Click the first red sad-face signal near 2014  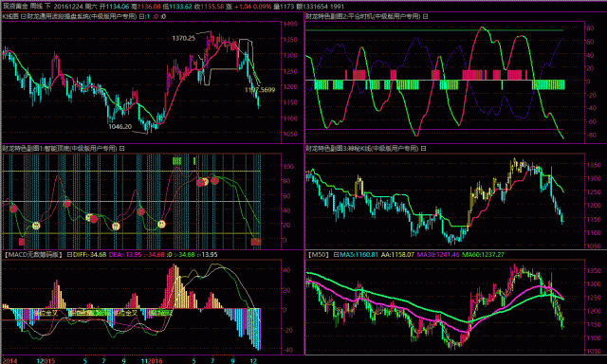pos(13,209)
